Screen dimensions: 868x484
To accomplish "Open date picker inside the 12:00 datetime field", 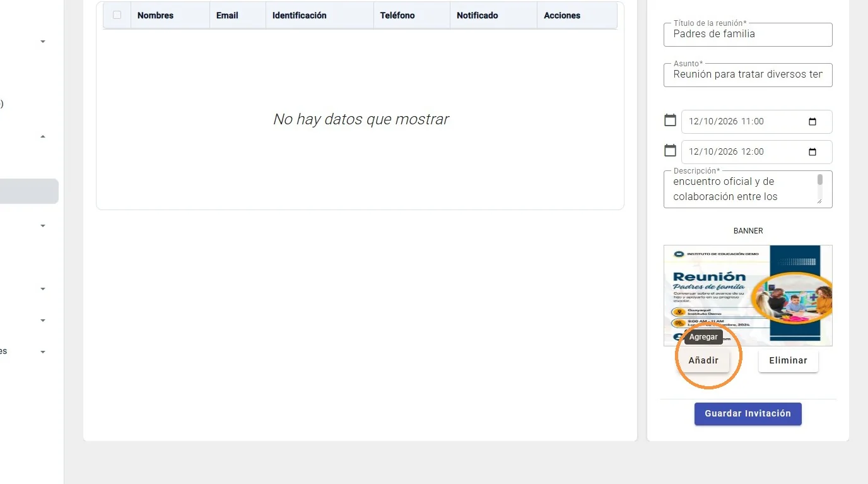I will (812, 152).
